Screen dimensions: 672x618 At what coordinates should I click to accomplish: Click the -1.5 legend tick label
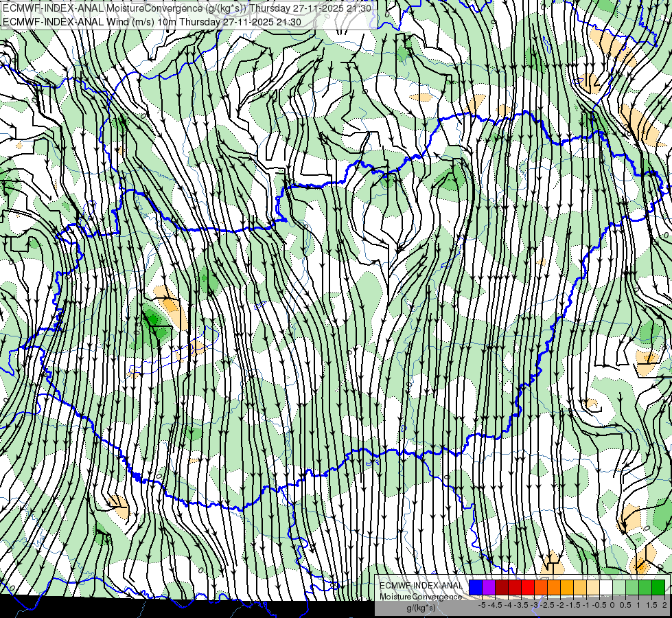point(573,605)
